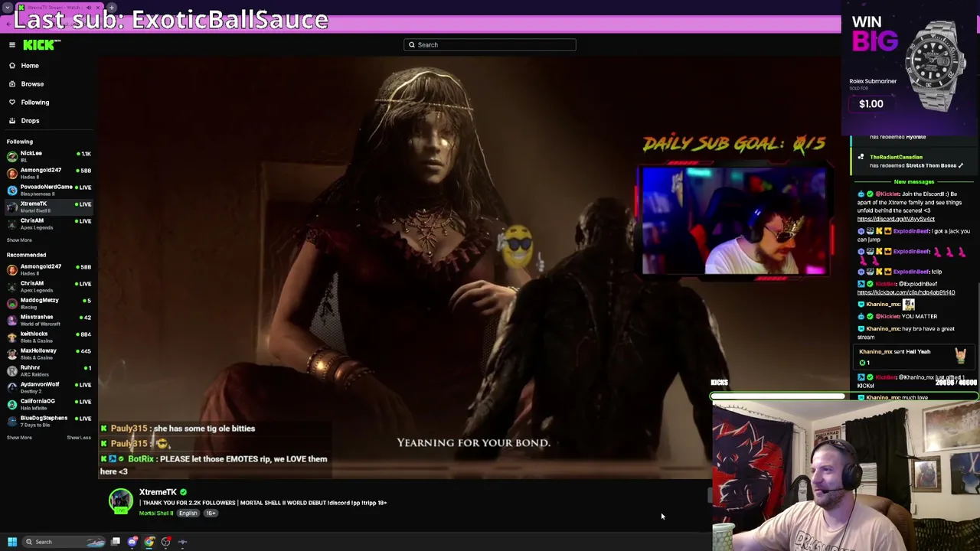Screen dimensions: 980x551
Task: Expand Recommended list with Show More
Action: tap(19, 438)
